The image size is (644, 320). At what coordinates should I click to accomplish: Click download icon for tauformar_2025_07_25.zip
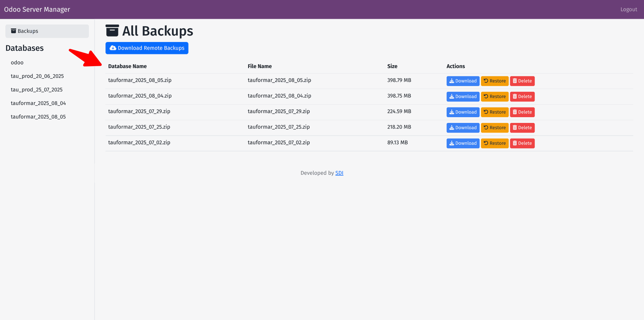[x=451, y=128]
